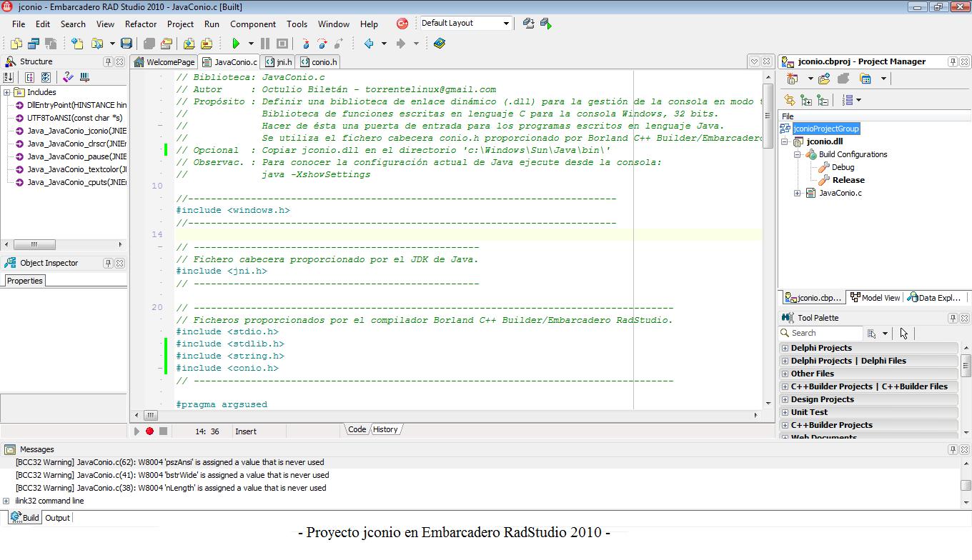The height and width of the screenshot is (560, 972).
Task: Click the Pause program toolbar icon
Action: pyautogui.click(x=265, y=44)
